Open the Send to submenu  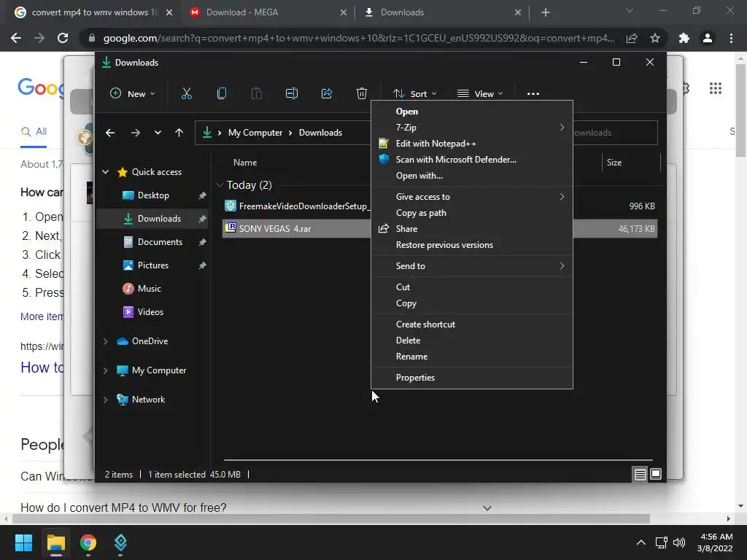[472, 266]
